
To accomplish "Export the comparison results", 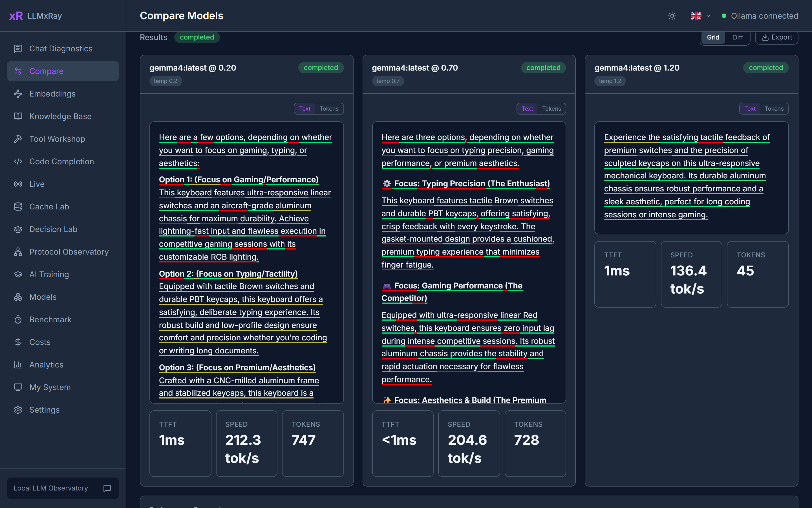I will point(776,37).
